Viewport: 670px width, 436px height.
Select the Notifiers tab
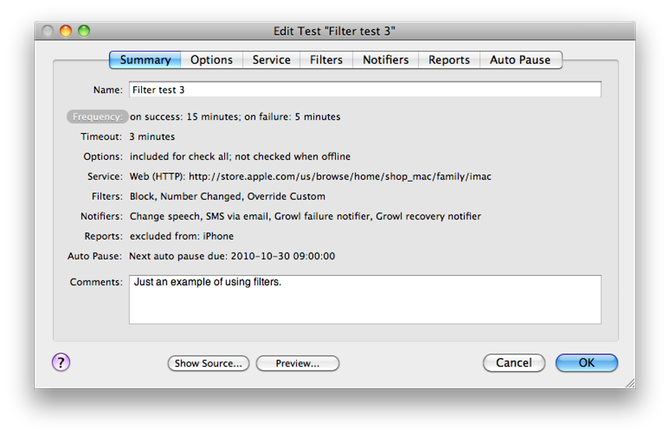pyautogui.click(x=385, y=60)
